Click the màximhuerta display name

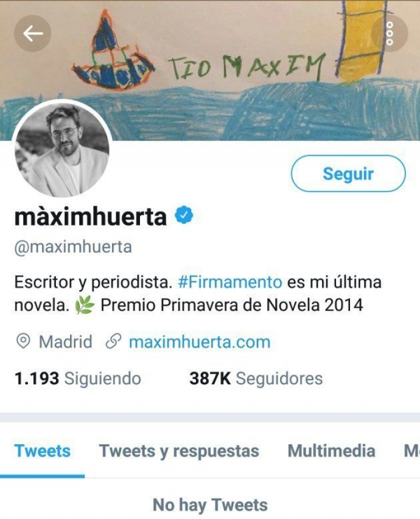[x=90, y=217]
